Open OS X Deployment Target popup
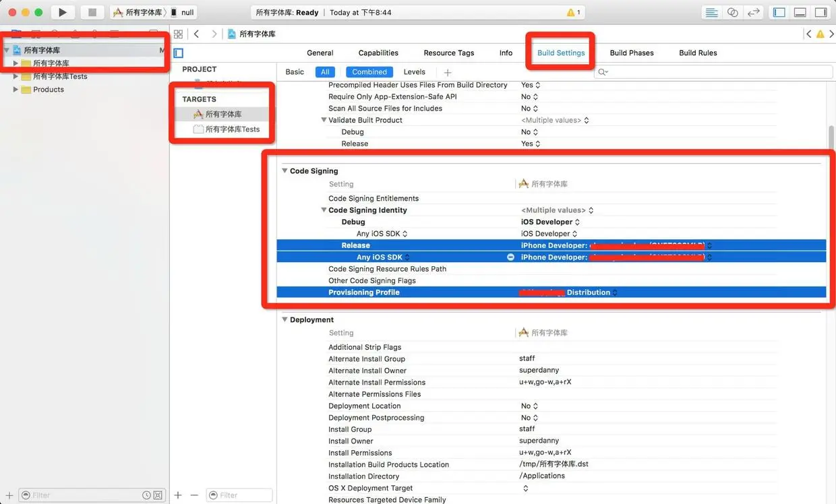Viewport: 836px width, 504px height. point(525,488)
